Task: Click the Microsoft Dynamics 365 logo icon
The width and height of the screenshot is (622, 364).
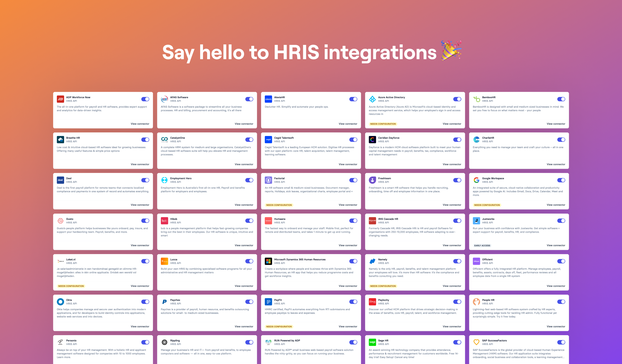Action: 268,261
